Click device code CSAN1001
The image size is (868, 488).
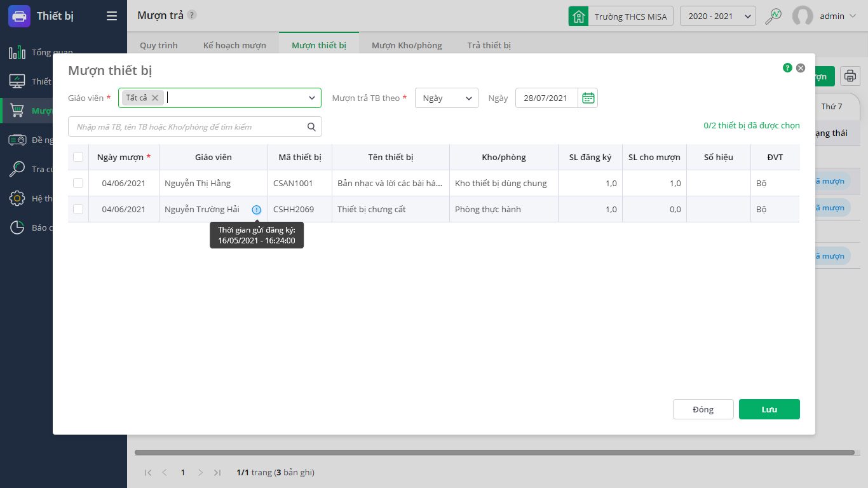(293, 183)
